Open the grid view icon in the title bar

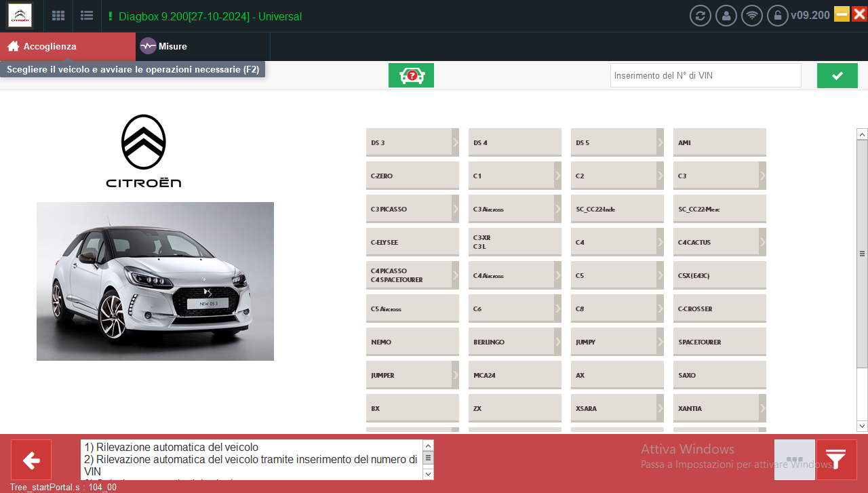tap(58, 16)
